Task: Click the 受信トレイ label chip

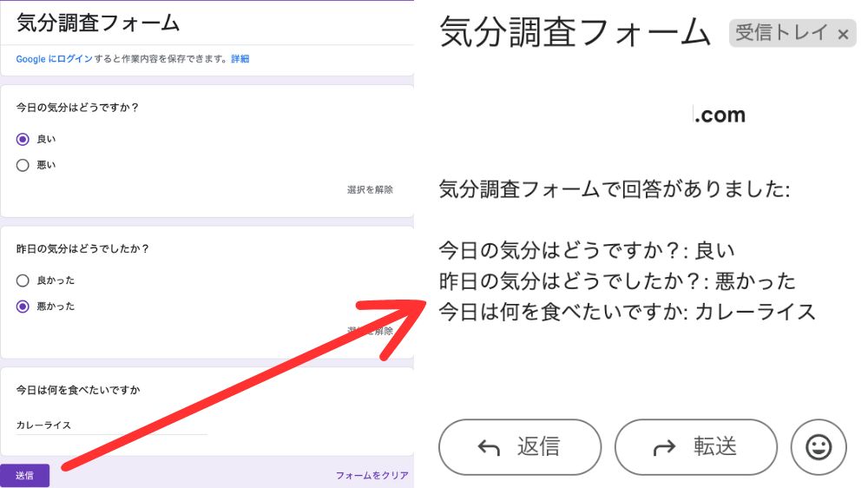Action: (781, 34)
